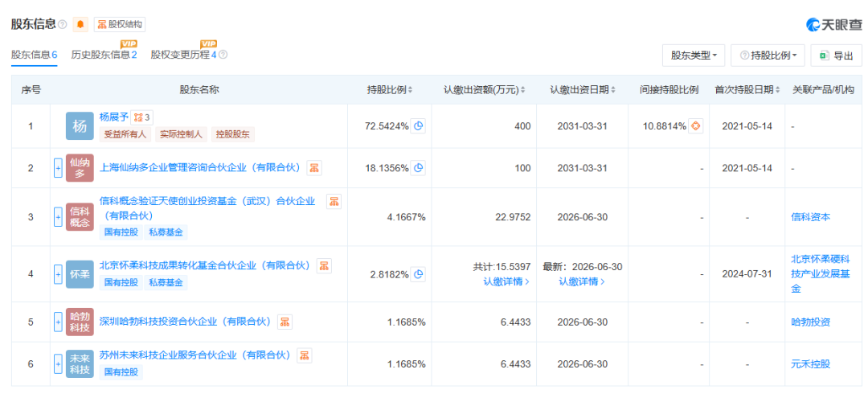Switch to the 历史股东信息 2 tab
868x394 pixels.
point(104,55)
